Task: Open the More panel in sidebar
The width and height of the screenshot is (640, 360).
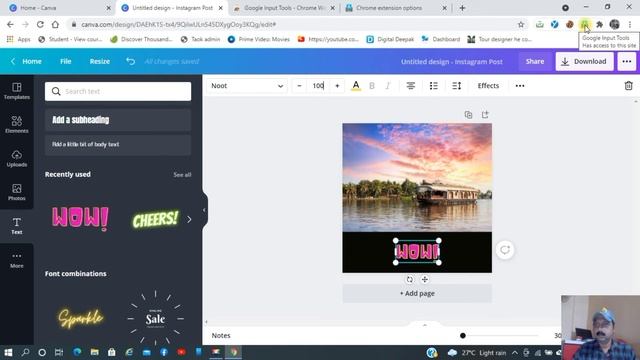Action: (17, 260)
